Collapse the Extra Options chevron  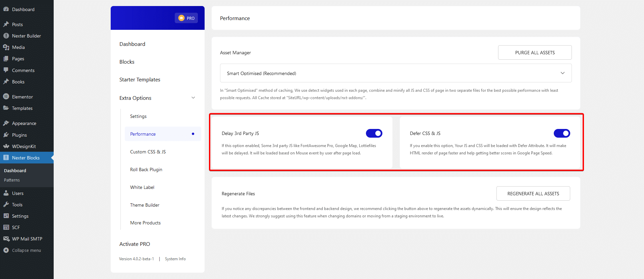[x=193, y=98]
